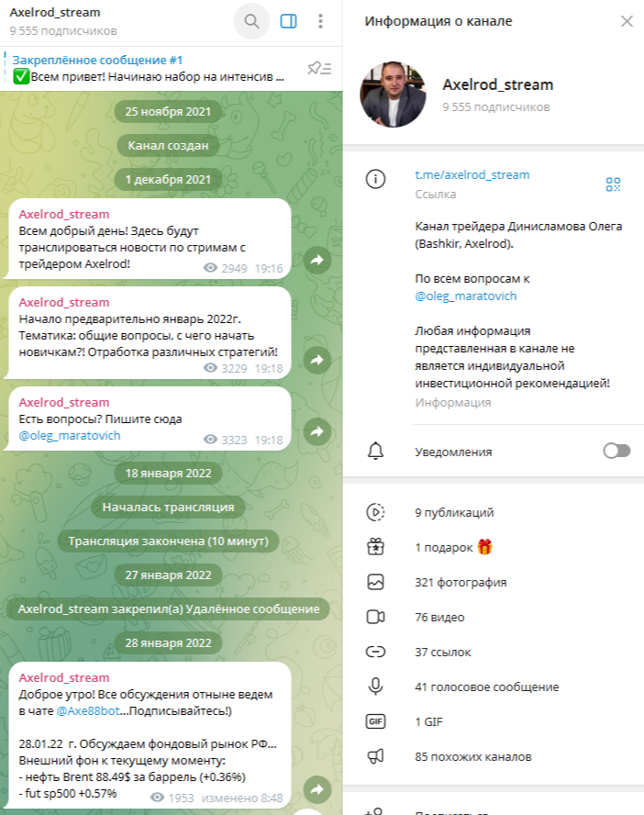Forward the 'Доброе утро' message from 28 января

(317, 789)
